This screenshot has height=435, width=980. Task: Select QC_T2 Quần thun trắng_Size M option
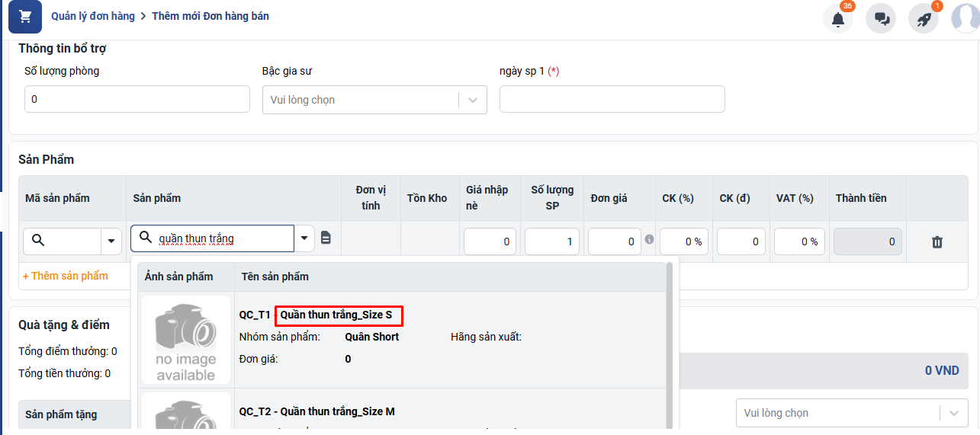click(x=317, y=411)
